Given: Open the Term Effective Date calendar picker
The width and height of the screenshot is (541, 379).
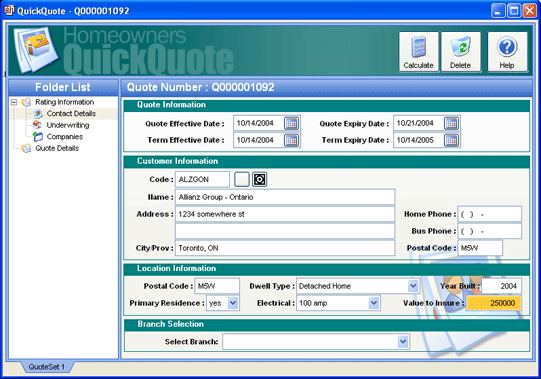Looking at the screenshot, I should point(292,140).
